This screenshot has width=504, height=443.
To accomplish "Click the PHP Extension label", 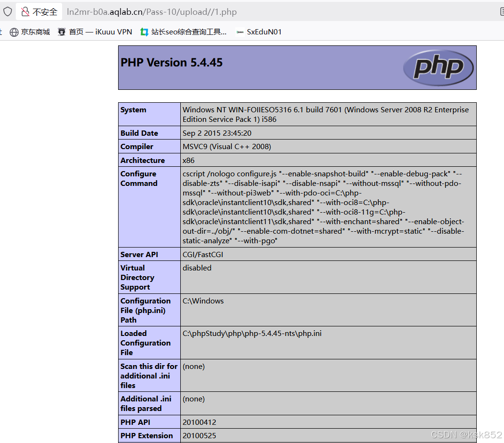I will click(147, 436).
